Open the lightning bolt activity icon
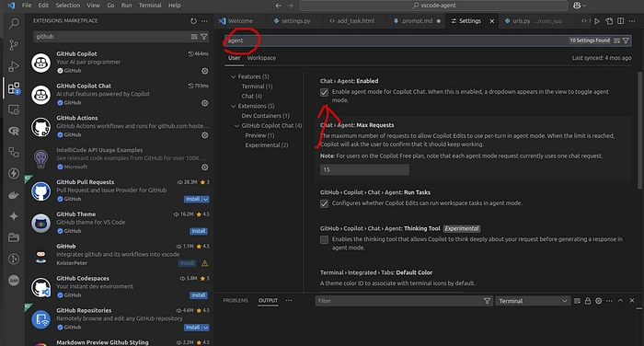Image resolution: width=644 pixels, height=346 pixels. pyautogui.click(x=14, y=173)
